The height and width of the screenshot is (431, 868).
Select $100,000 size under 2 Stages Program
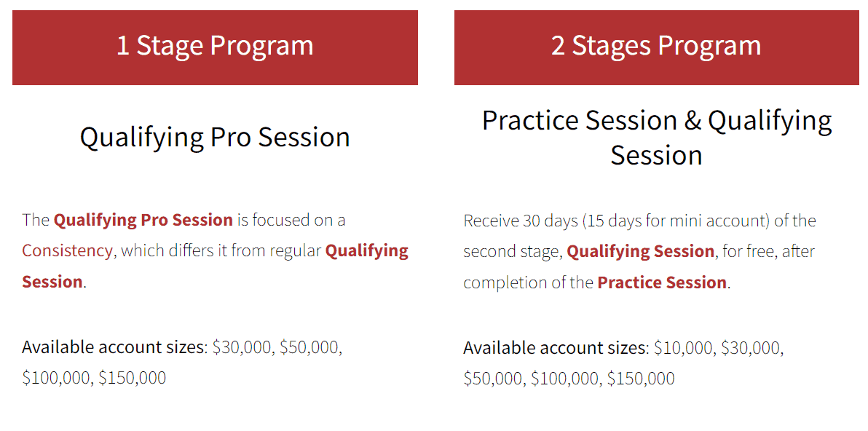564,379
